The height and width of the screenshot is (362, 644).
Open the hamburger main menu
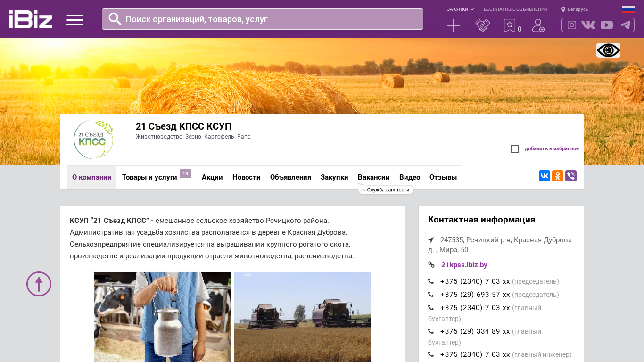[74, 20]
